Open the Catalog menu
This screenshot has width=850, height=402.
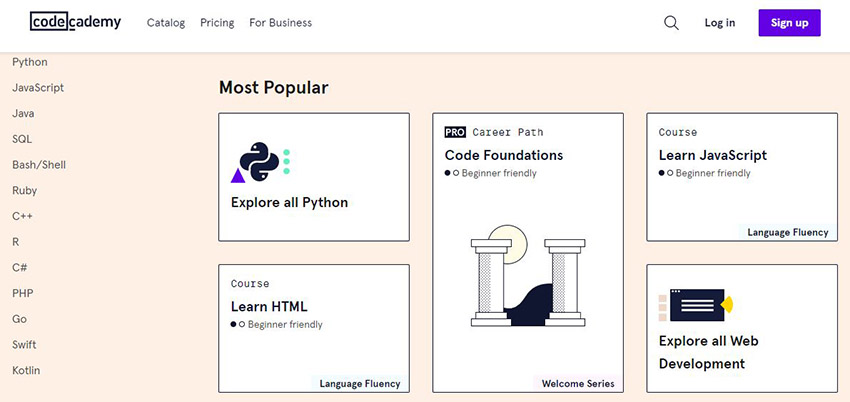(166, 23)
